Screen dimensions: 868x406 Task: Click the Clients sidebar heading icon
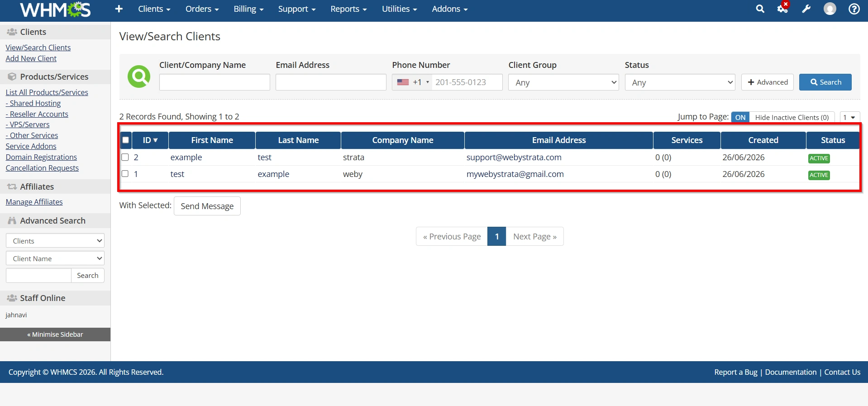pos(12,32)
